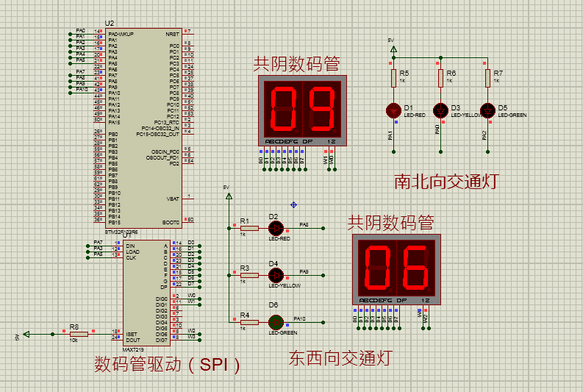Click the LOAD pin label on MAX7219
The height and width of the screenshot is (392, 583).
133,252
